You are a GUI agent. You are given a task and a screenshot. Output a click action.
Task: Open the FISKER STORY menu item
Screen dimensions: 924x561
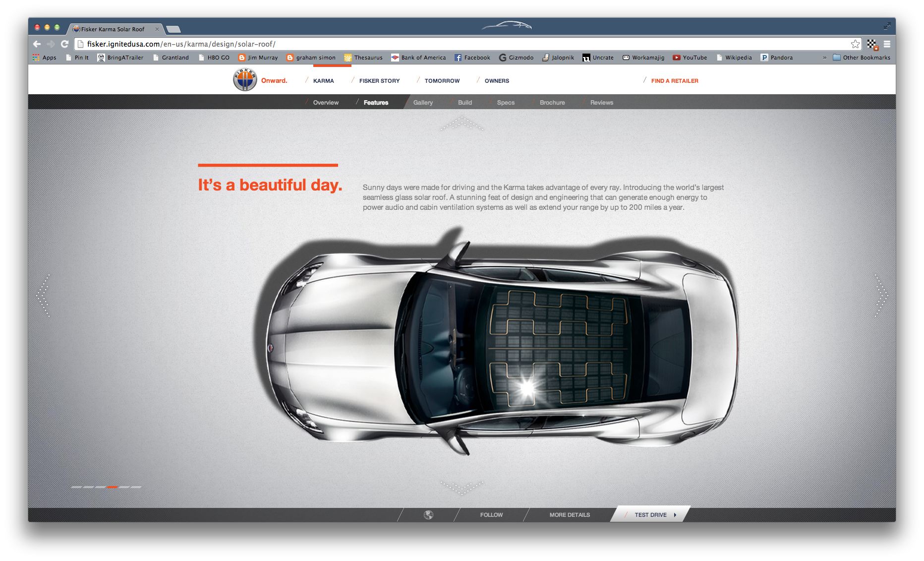(379, 81)
